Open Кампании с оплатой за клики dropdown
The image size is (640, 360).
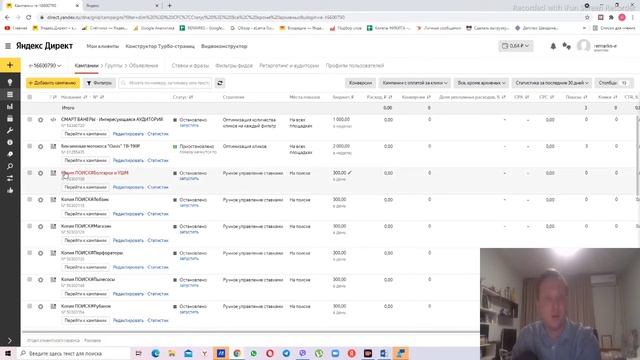(x=415, y=83)
